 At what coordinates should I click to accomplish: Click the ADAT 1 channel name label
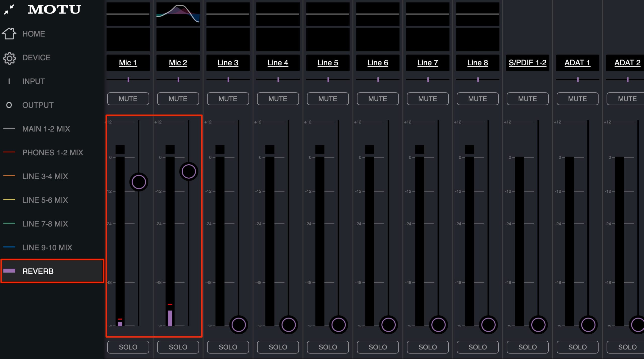tap(578, 63)
